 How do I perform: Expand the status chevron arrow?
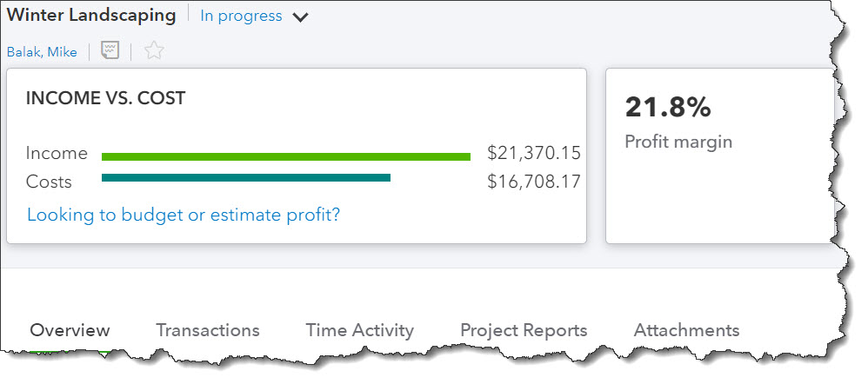[x=301, y=17]
